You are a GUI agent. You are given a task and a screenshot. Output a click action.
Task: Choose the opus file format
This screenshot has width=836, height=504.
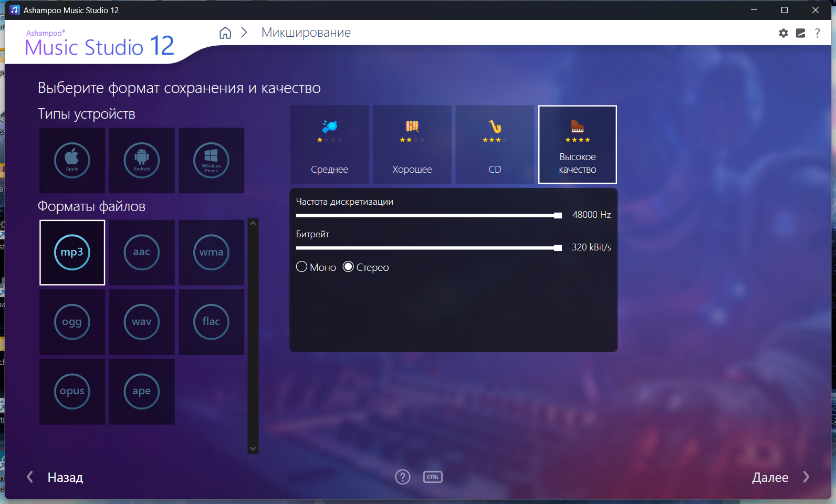click(72, 392)
